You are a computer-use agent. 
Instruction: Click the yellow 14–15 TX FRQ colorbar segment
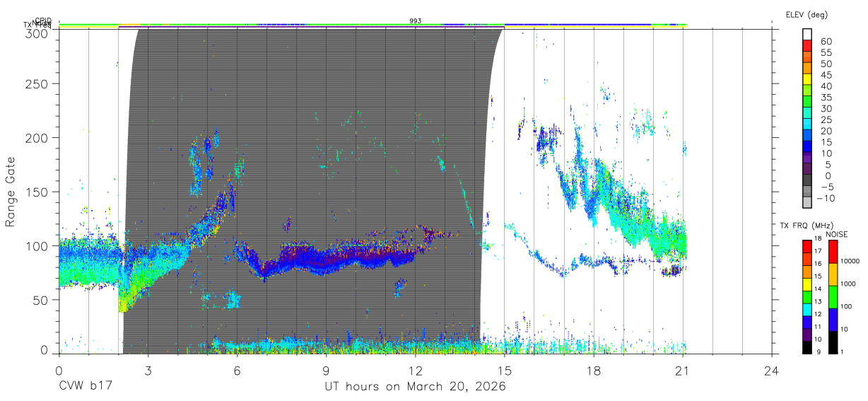[x=807, y=284]
